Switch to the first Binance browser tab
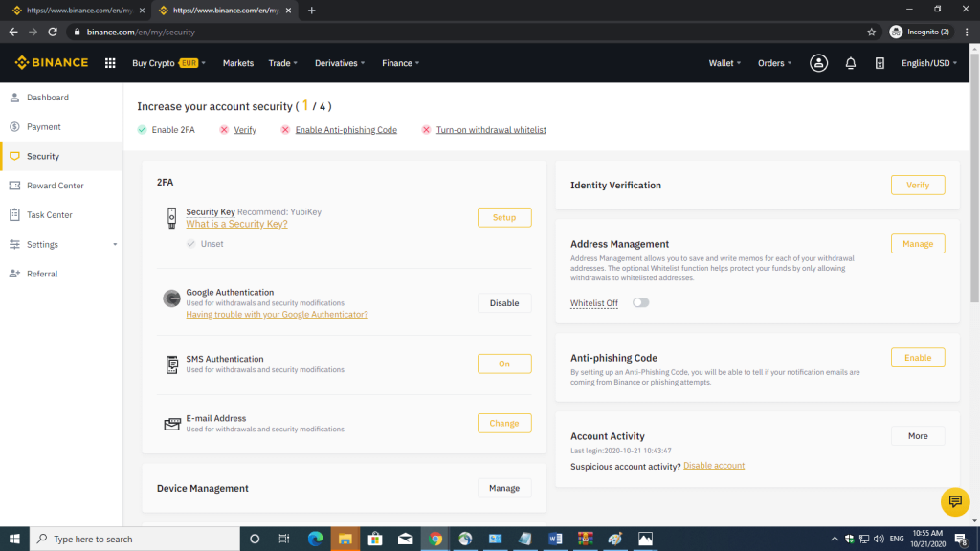The height and width of the screenshot is (551, 980). tap(75, 11)
